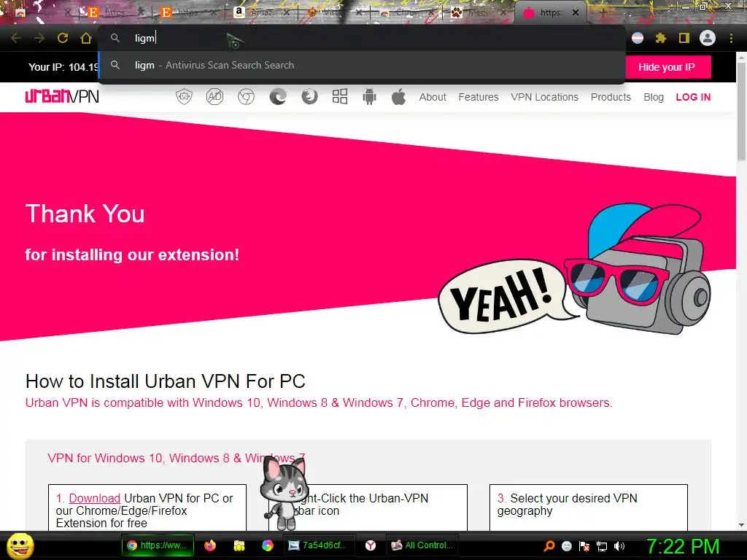The image size is (747, 560).
Task: Open the browser side panel icon
Action: coord(684,38)
